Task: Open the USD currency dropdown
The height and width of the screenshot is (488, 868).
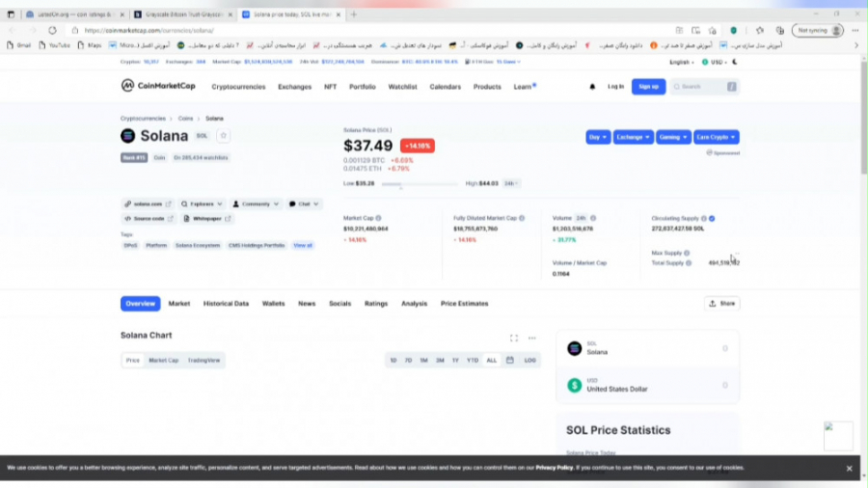Action: coord(715,62)
